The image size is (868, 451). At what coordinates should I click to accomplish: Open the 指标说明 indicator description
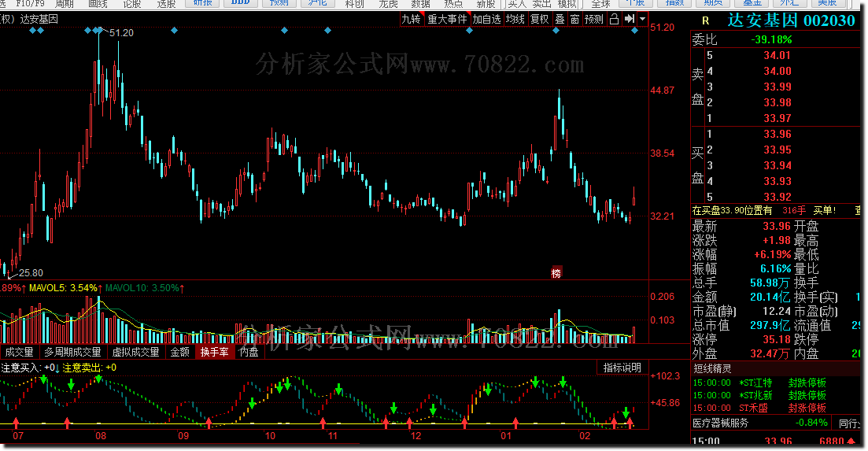(622, 368)
